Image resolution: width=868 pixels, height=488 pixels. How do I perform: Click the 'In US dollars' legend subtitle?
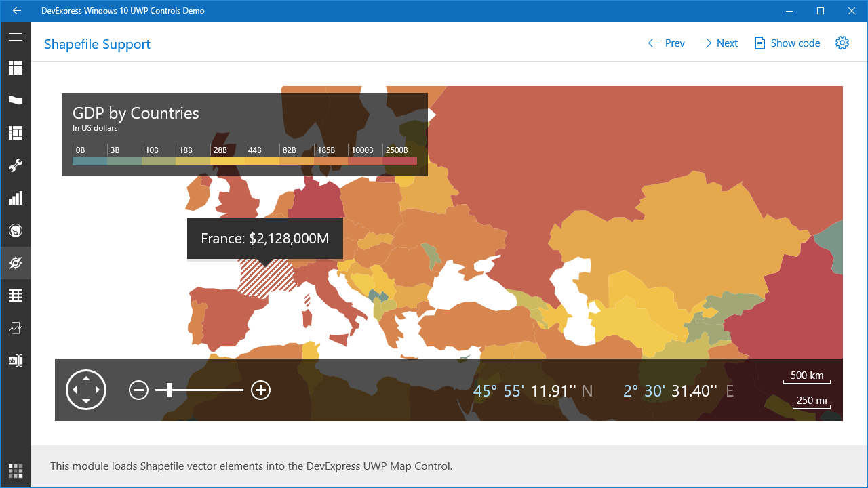tap(95, 128)
